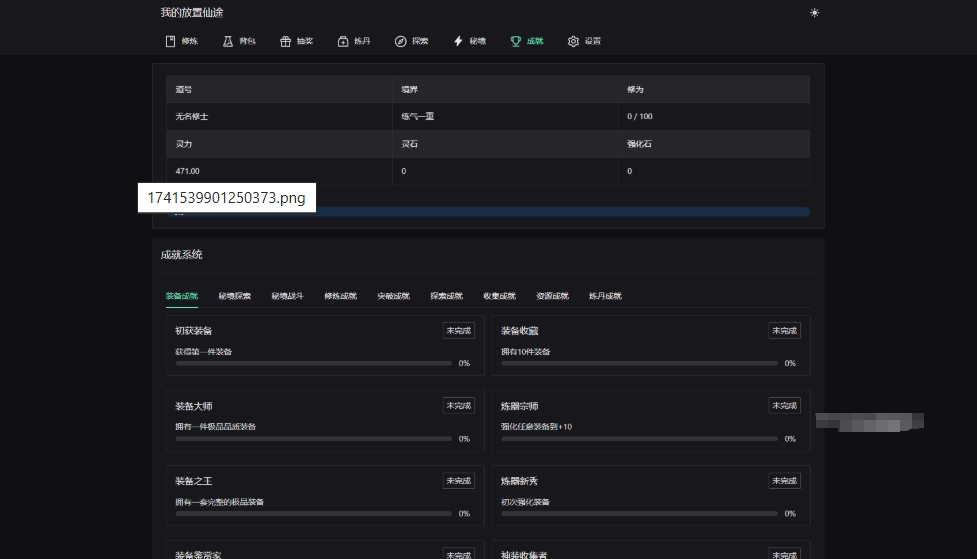
Task: Click the 炼器新秀 achievement title
Action: tap(520, 481)
